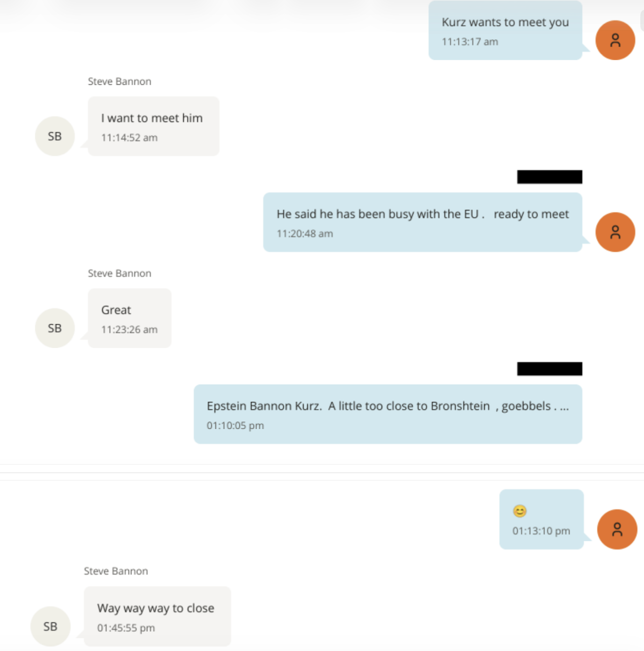Click the redacted black bar above the "busy with the EU" message
Screen dimensions: 644x651
549,177
